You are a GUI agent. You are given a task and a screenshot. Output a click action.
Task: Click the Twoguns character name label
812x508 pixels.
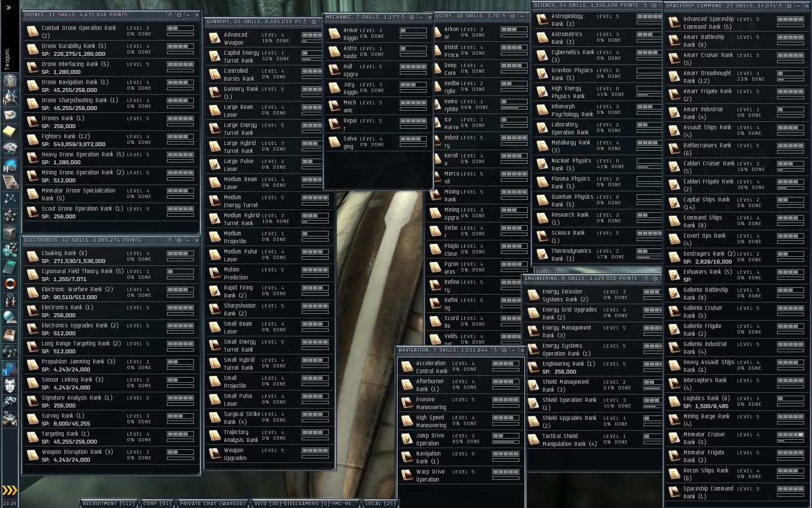(x=7, y=59)
